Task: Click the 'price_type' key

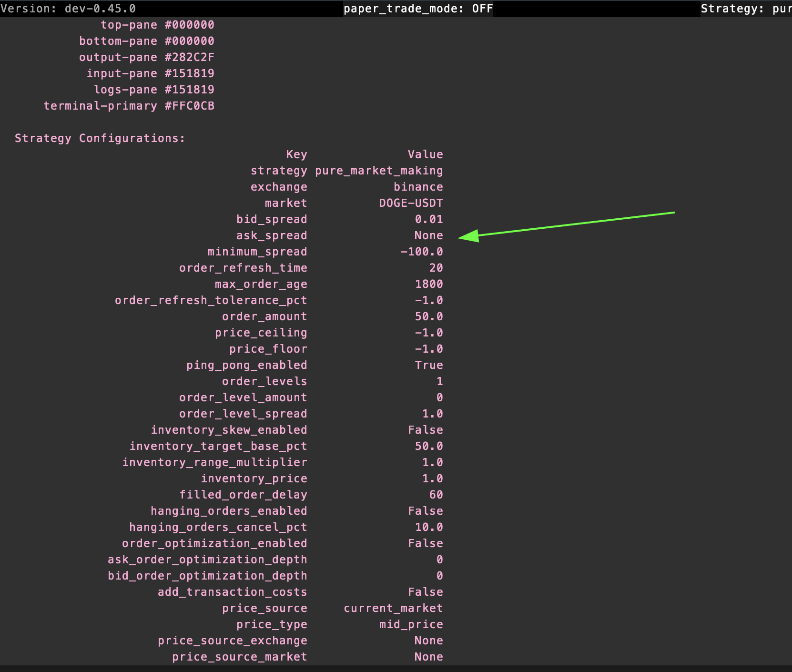Action: 272,624
